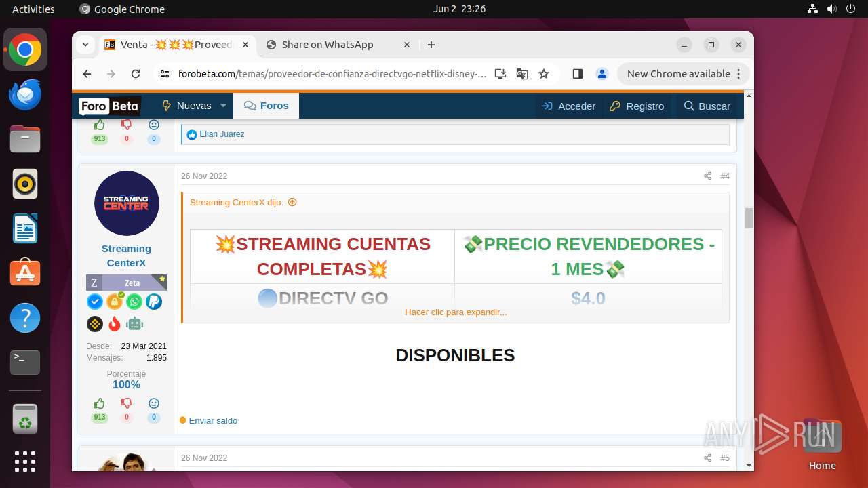Screen dimensions: 868x488
Task: Open LibreOffice Writer from dock
Action: click(25, 228)
